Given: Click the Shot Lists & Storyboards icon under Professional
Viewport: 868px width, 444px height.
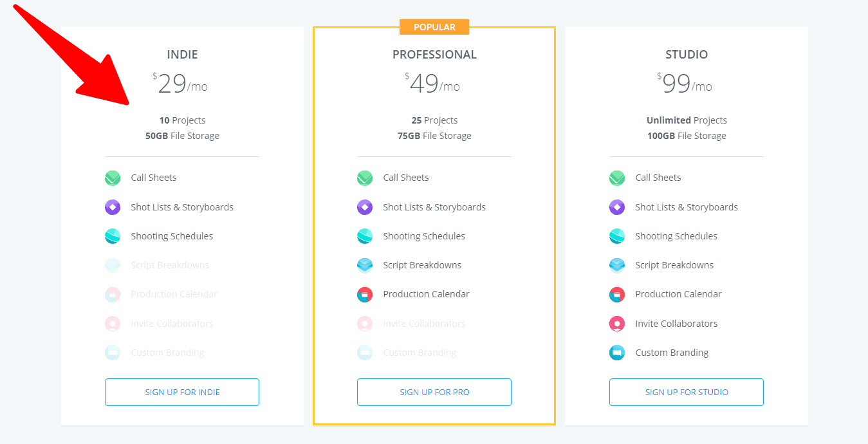Looking at the screenshot, I should coord(365,207).
